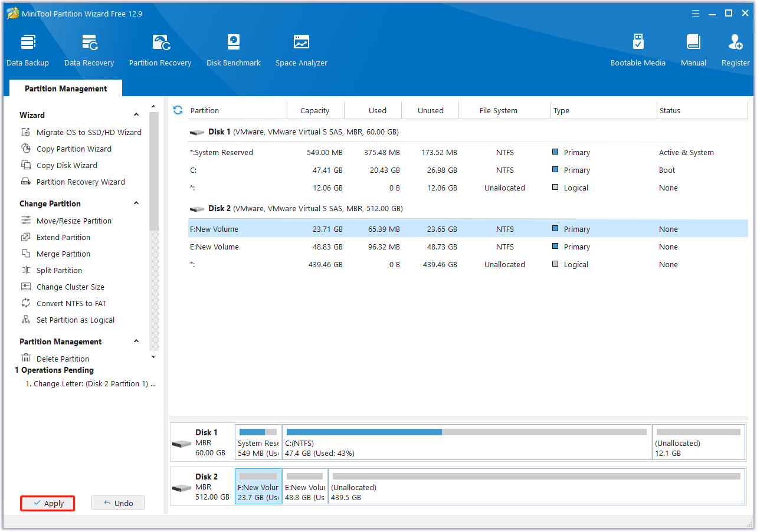757x532 pixels.
Task: Collapse the Change Partition section
Action: point(136,203)
